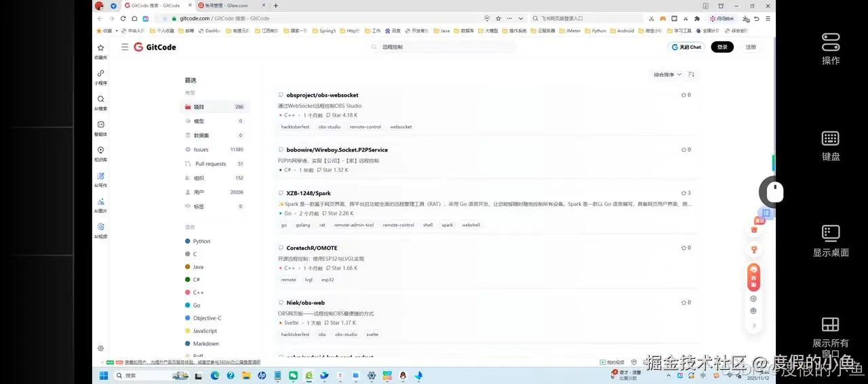Click in the GitCode search field
The width and height of the screenshot is (868, 384).
tap(441, 47)
